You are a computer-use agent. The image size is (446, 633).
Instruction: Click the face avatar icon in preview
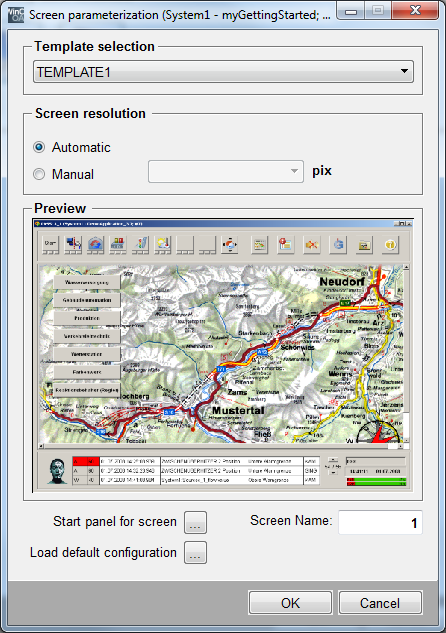57,471
